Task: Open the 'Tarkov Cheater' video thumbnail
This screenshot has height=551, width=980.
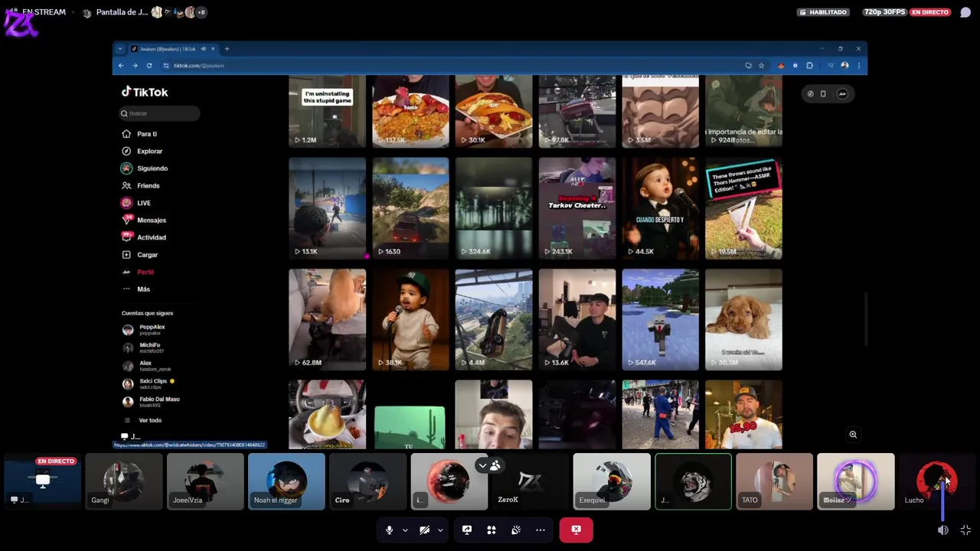Action: coord(577,208)
